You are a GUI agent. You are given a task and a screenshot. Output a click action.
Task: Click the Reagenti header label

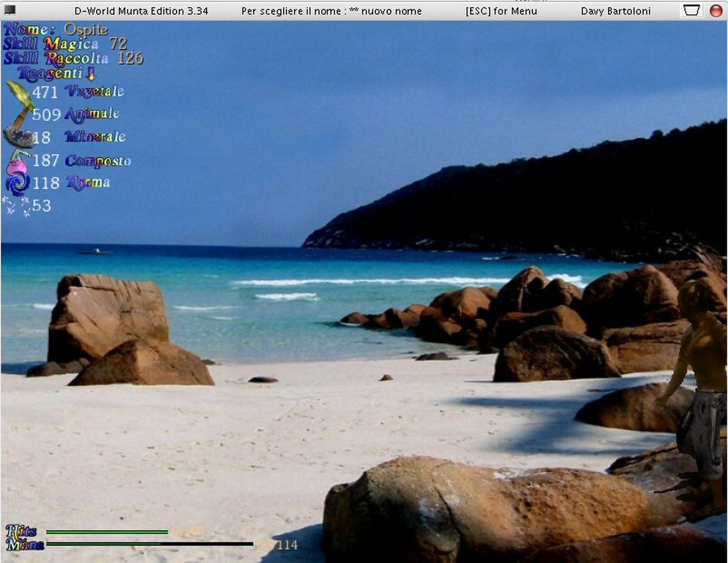click(50, 73)
